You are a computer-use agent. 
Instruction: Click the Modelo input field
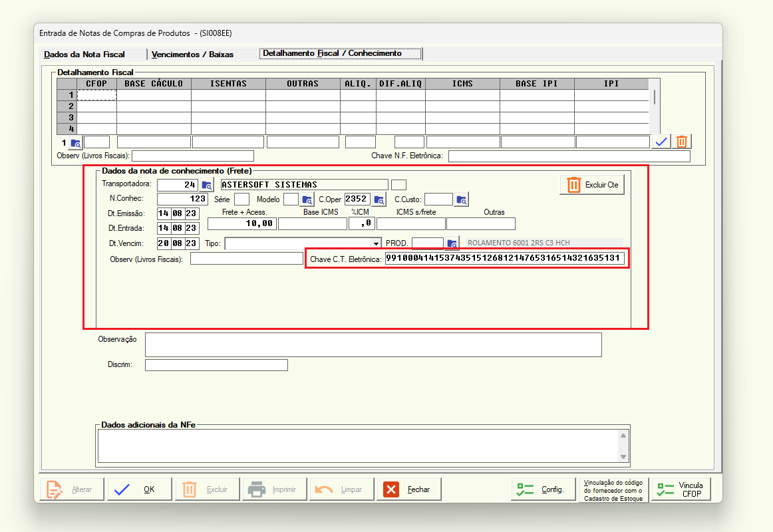(x=291, y=199)
